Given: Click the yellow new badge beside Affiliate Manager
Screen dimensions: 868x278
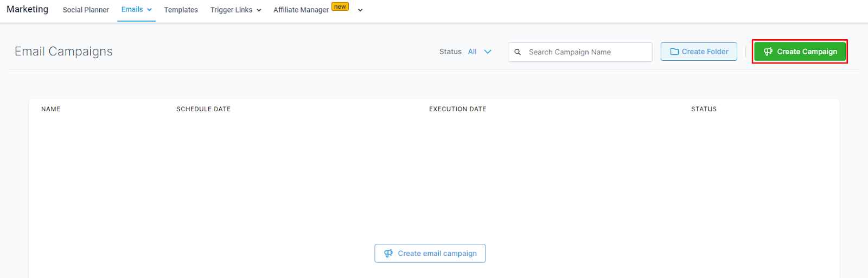Looking at the screenshot, I should point(340,7).
